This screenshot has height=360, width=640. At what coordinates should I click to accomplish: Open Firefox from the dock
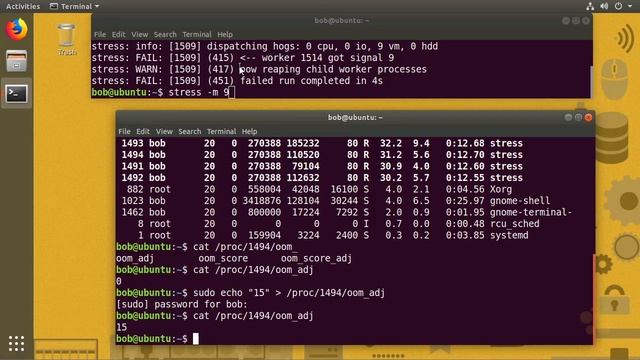pyautogui.click(x=16, y=29)
